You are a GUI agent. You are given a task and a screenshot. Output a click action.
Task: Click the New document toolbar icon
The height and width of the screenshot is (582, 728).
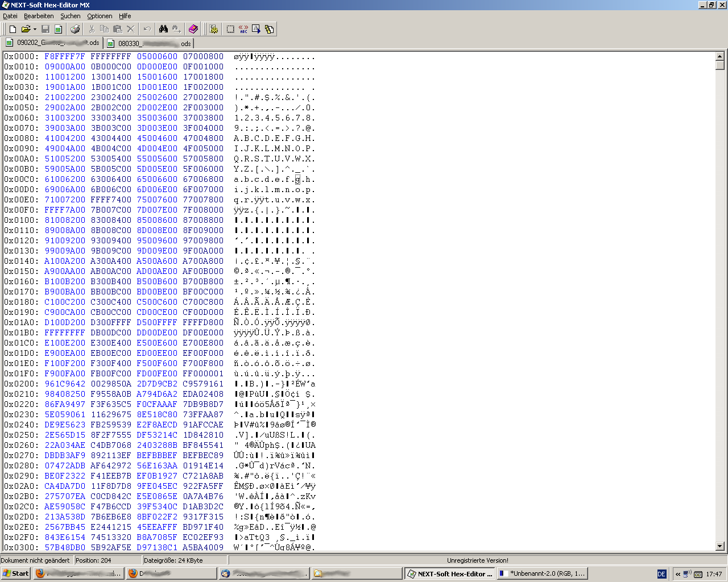pos(13,29)
